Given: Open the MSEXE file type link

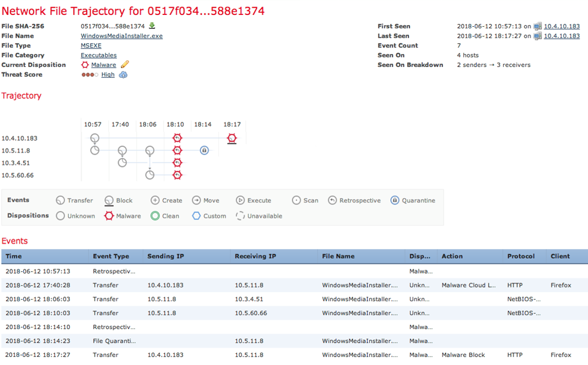Looking at the screenshot, I should pyautogui.click(x=91, y=45).
